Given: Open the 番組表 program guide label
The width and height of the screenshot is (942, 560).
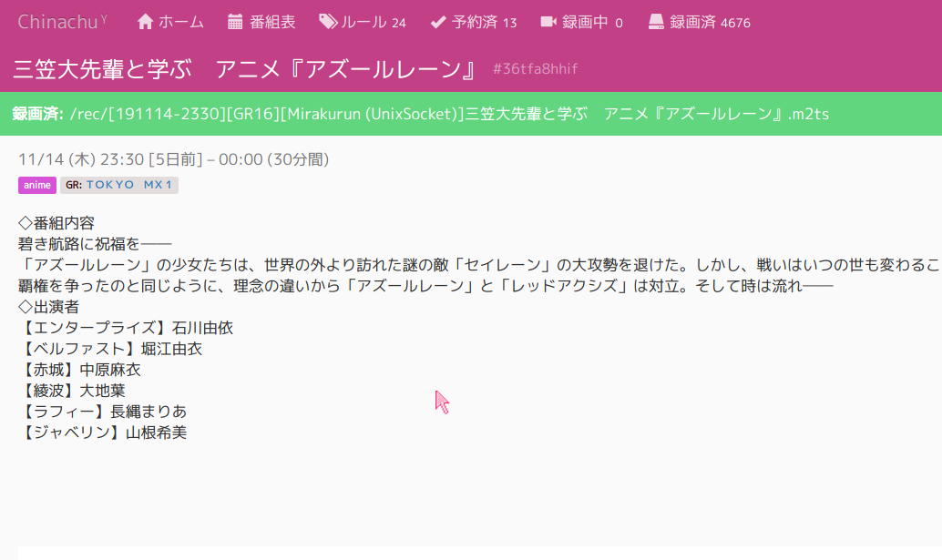Looking at the screenshot, I should (x=272, y=22).
